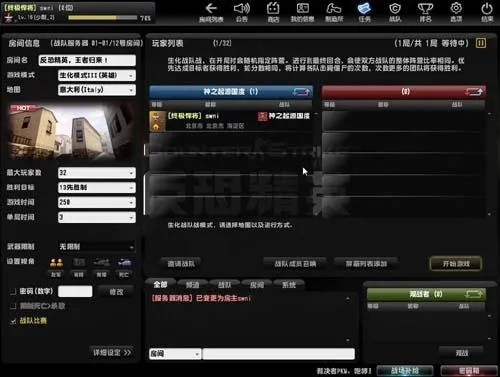
Task: Click the Italy map preview thumbnail
Action: pyautogui.click(x=71, y=131)
